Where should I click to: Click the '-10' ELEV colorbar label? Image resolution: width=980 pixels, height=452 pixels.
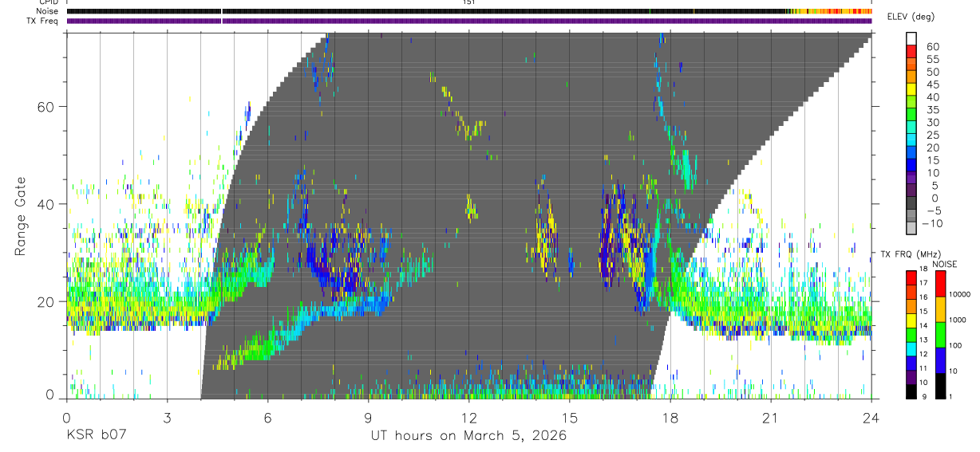(934, 223)
